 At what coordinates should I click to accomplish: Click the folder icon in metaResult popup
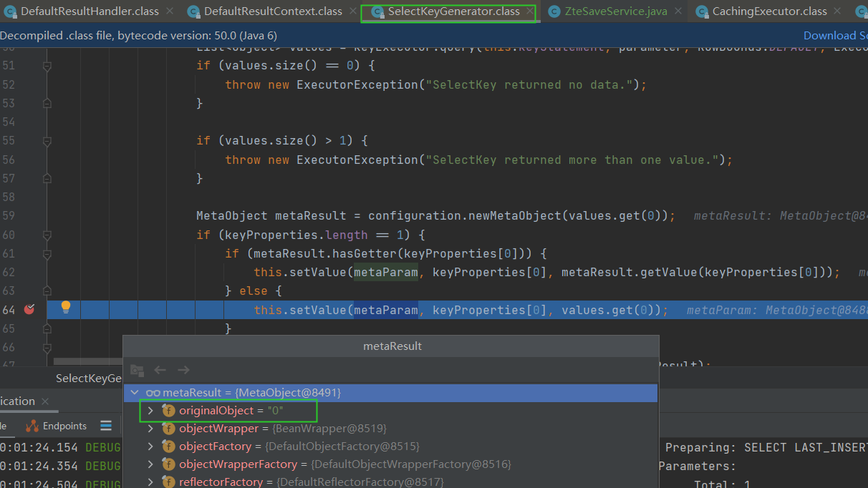(137, 370)
